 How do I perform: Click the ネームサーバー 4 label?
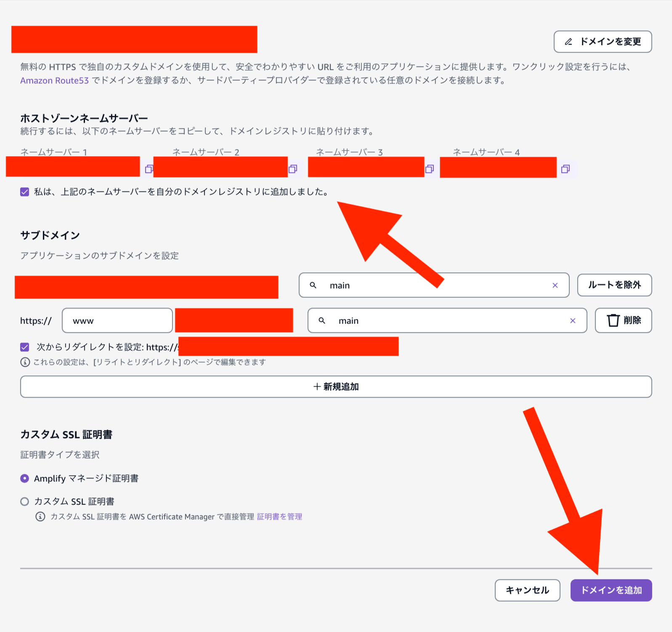[x=486, y=152]
